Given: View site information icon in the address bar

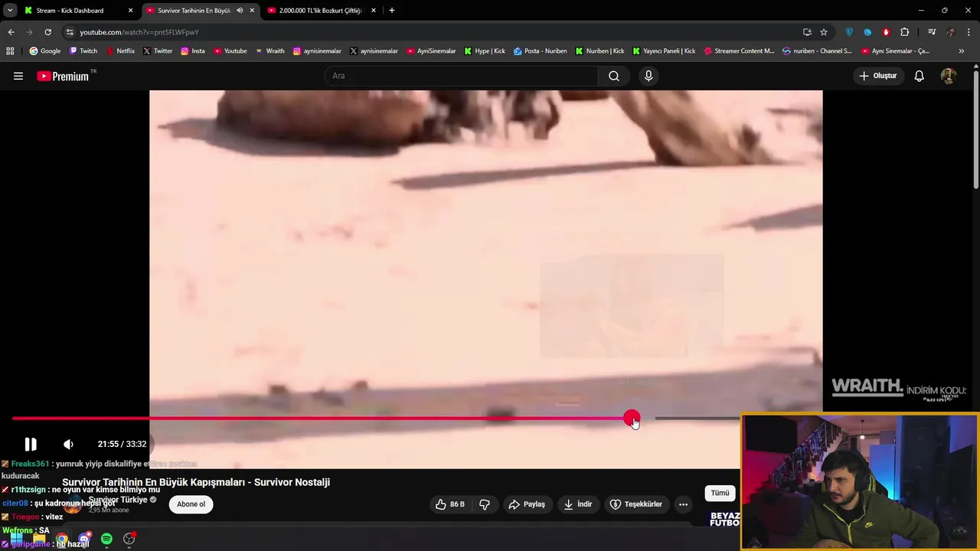Looking at the screenshot, I should click(x=70, y=32).
